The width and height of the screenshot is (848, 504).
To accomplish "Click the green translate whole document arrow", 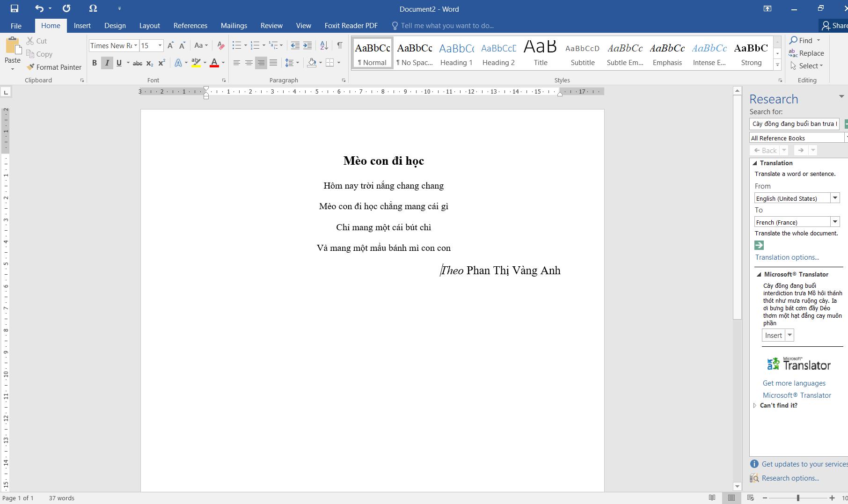I will click(x=759, y=245).
